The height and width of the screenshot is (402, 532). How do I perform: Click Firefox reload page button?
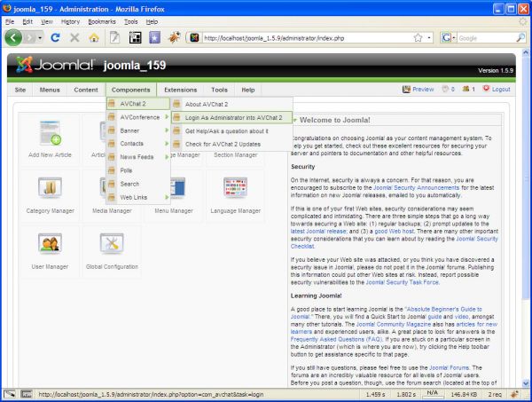coord(55,38)
